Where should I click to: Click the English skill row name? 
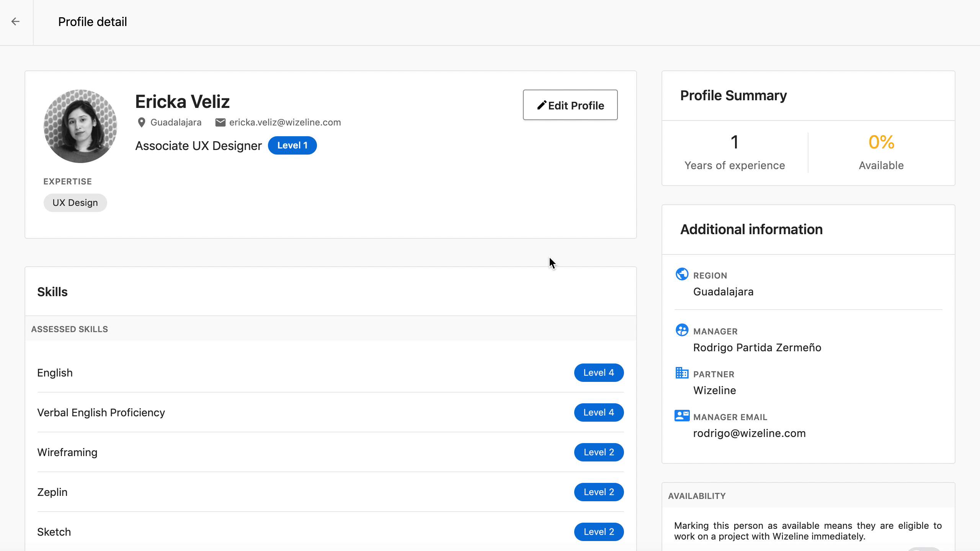coord(55,373)
